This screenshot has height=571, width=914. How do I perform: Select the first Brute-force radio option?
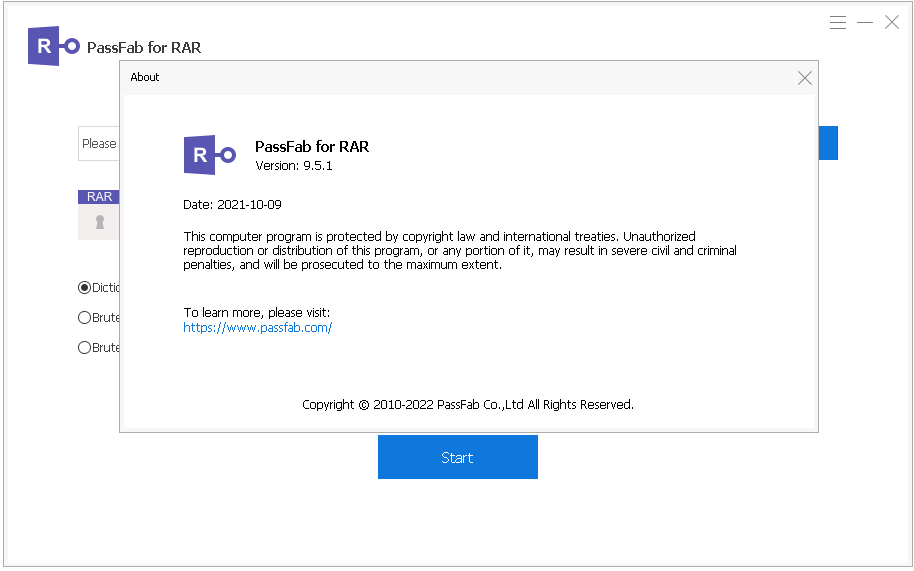tap(85, 318)
